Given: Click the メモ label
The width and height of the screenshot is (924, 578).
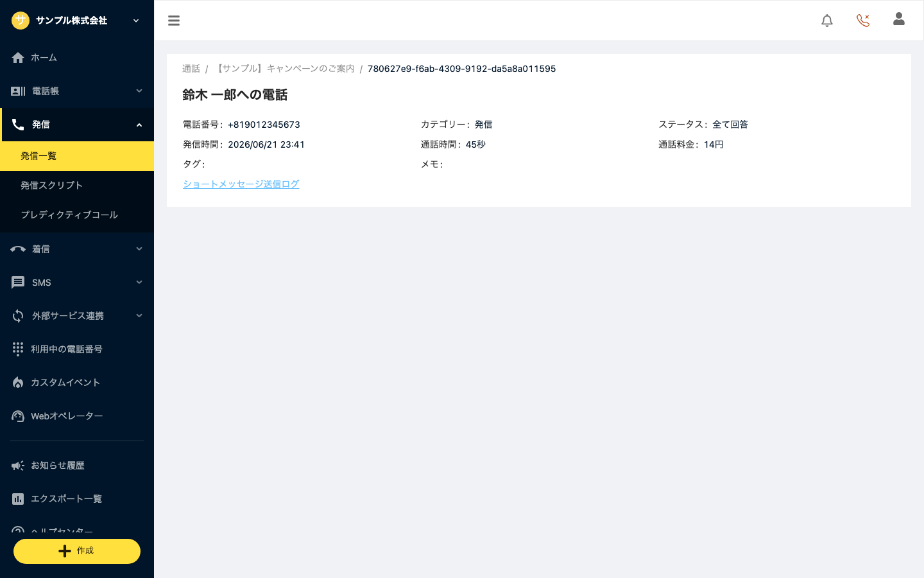Looking at the screenshot, I should click(432, 164).
